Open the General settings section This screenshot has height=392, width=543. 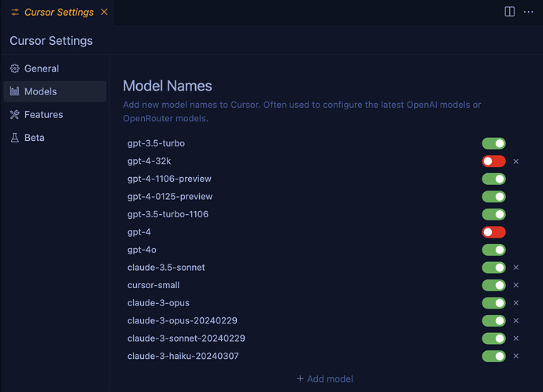tap(55, 68)
